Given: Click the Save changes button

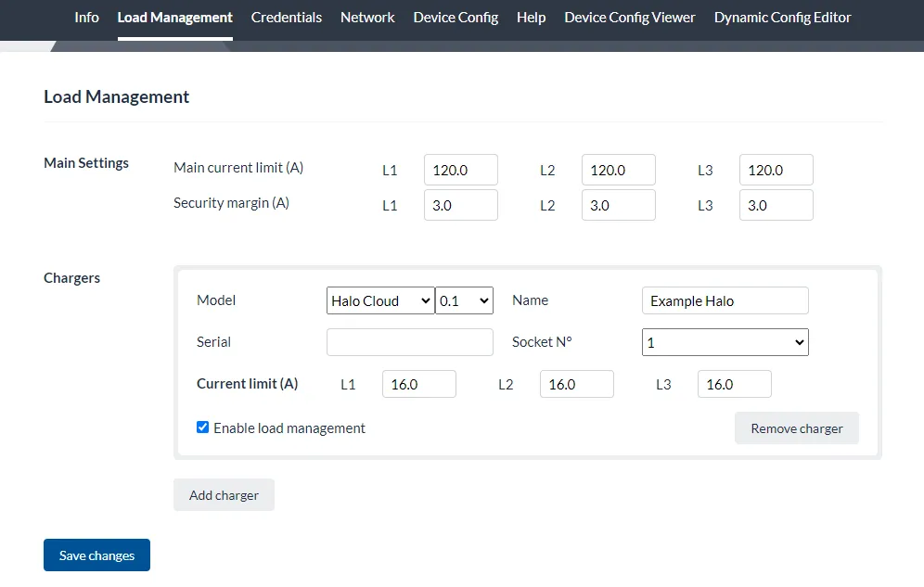Looking at the screenshot, I should tap(96, 555).
